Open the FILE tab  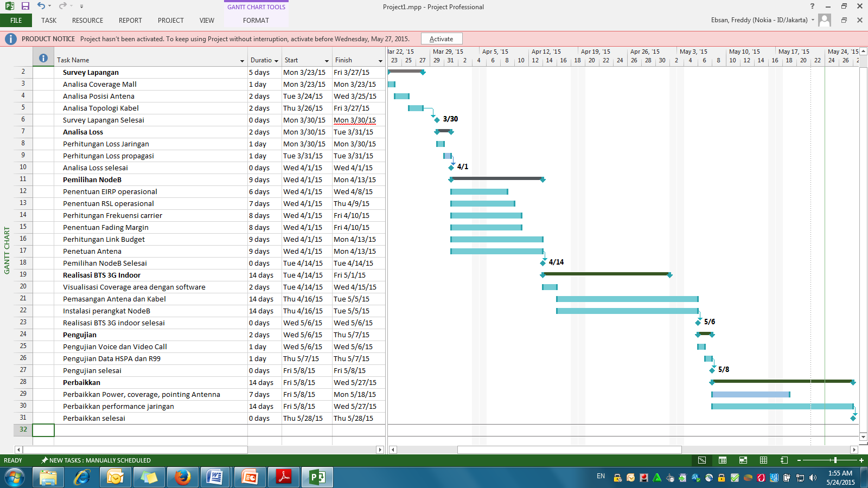point(16,21)
